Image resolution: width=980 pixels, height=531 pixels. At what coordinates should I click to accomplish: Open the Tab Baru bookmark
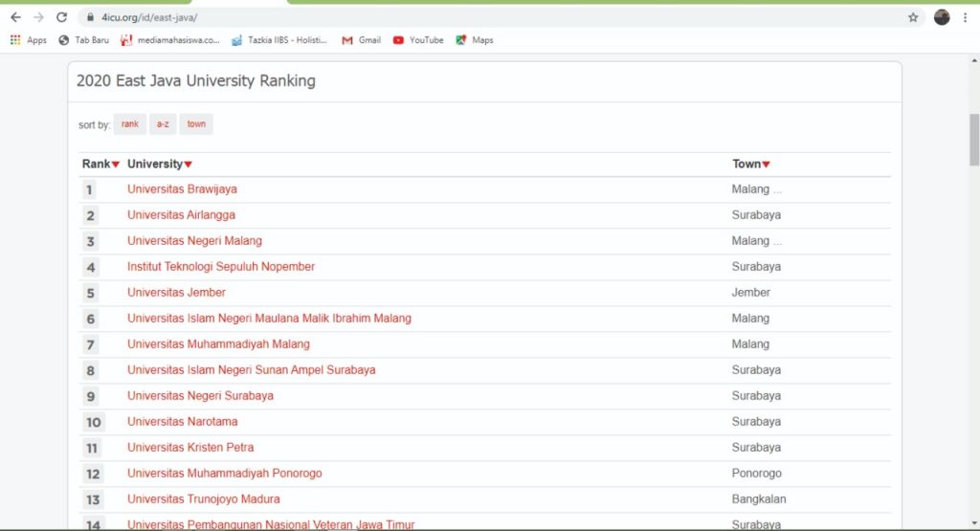pyautogui.click(x=83, y=40)
